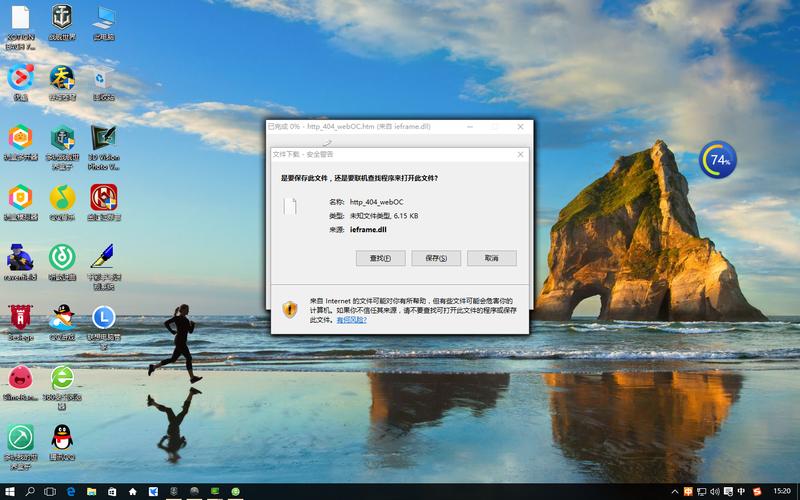This screenshot has width=800, height=500.
Task: Open the blank white document file on desktop
Action: [x=20, y=17]
